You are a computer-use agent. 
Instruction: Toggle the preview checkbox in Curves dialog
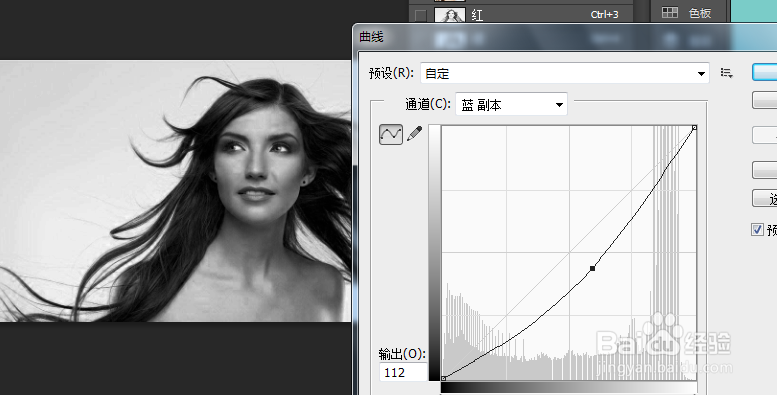click(x=757, y=229)
